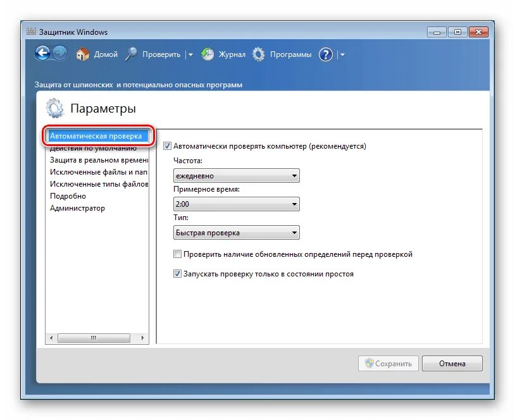
Task: Minimize the Защитник Windows window
Action: pos(437,32)
